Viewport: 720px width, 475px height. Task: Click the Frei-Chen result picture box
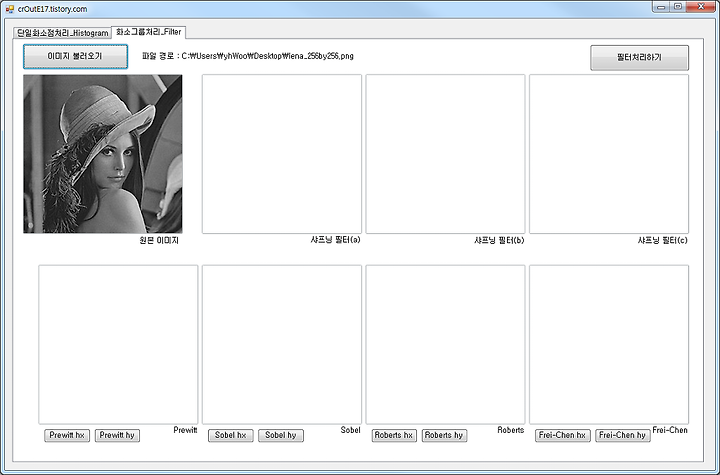click(609, 345)
